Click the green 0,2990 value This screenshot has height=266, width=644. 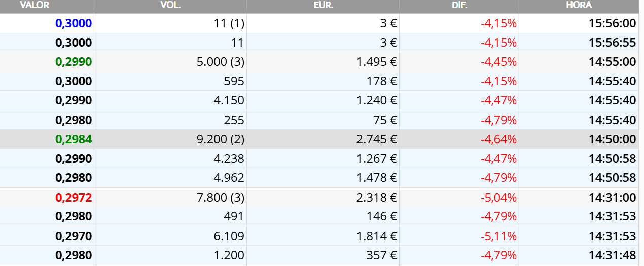click(74, 62)
